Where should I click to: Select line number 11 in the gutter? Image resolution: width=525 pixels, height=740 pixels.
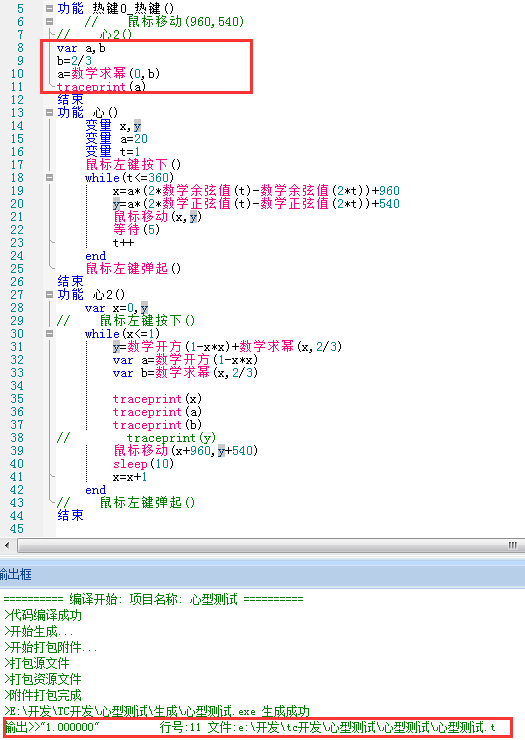point(17,87)
